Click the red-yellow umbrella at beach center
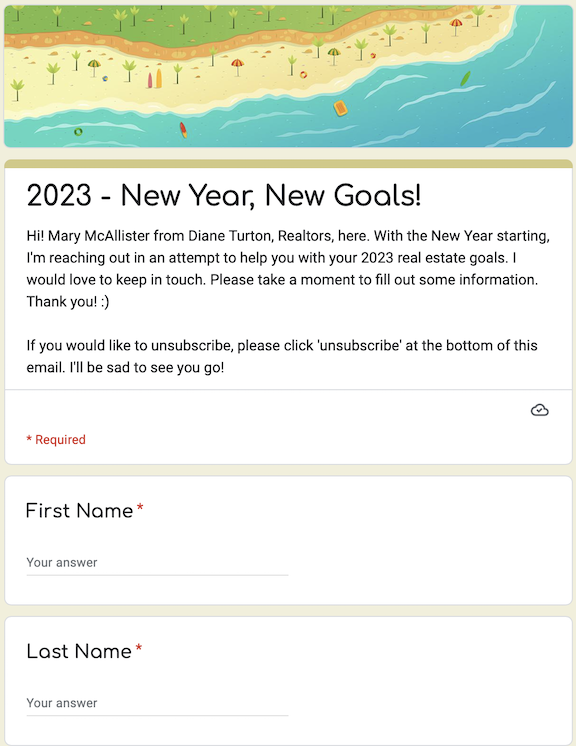 click(x=237, y=67)
